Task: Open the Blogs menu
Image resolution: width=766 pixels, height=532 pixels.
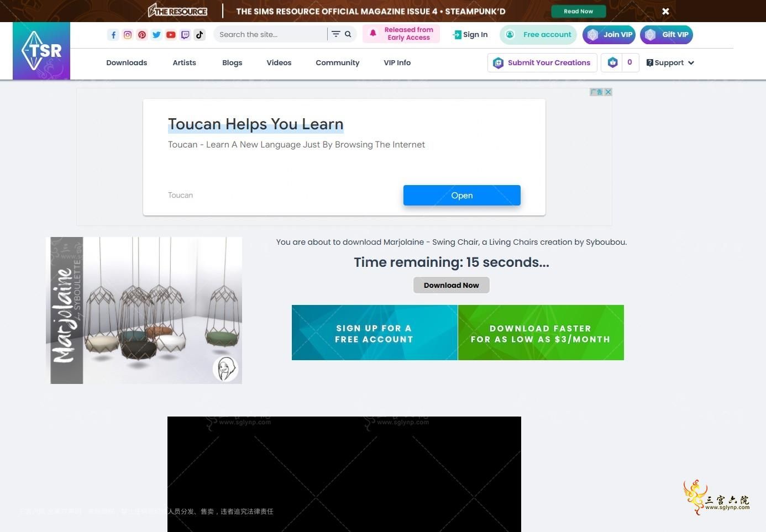Action: (x=232, y=62)
